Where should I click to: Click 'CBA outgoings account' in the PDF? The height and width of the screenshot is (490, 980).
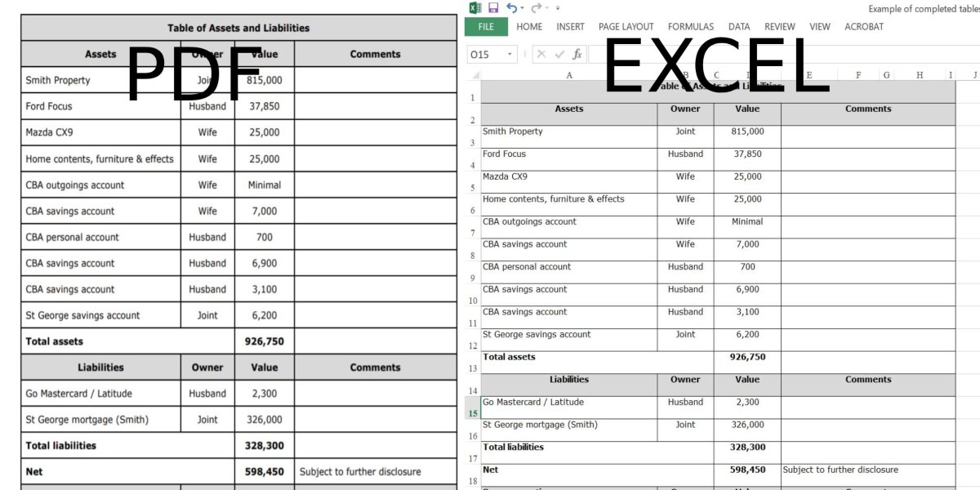click(75, 185)
